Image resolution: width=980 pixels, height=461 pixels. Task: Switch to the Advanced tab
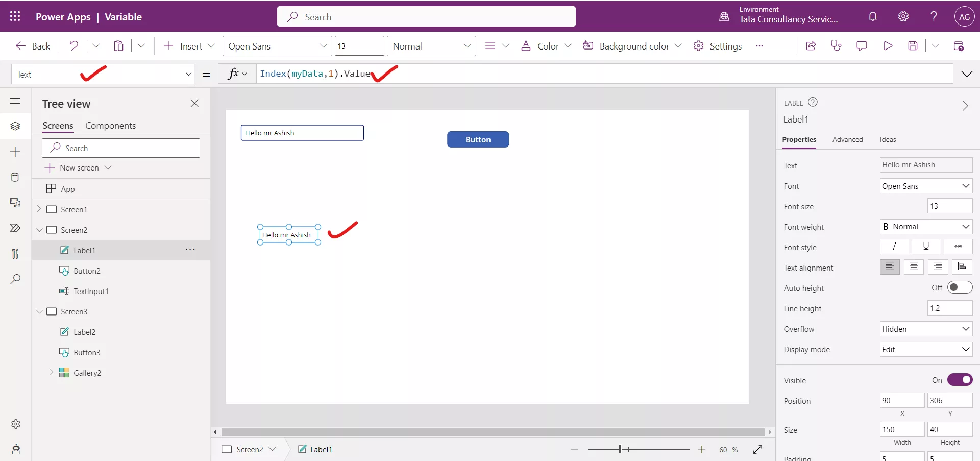pos(847,139)
